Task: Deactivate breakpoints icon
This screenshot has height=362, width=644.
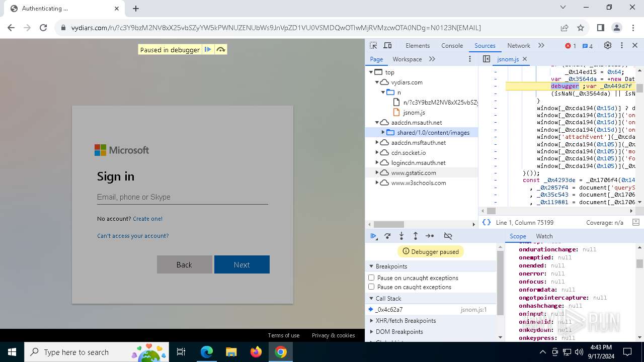Action: pos(448,236)
